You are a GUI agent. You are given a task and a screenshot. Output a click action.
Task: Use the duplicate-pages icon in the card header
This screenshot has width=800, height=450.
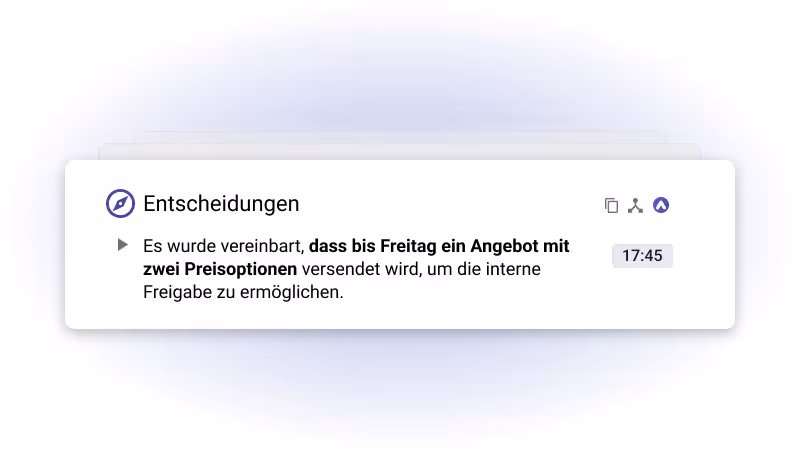click(611, 206)
